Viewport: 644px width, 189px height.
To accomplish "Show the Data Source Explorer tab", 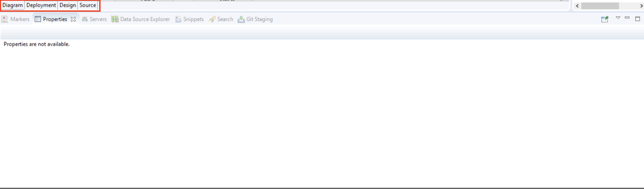I will point(141,19).
